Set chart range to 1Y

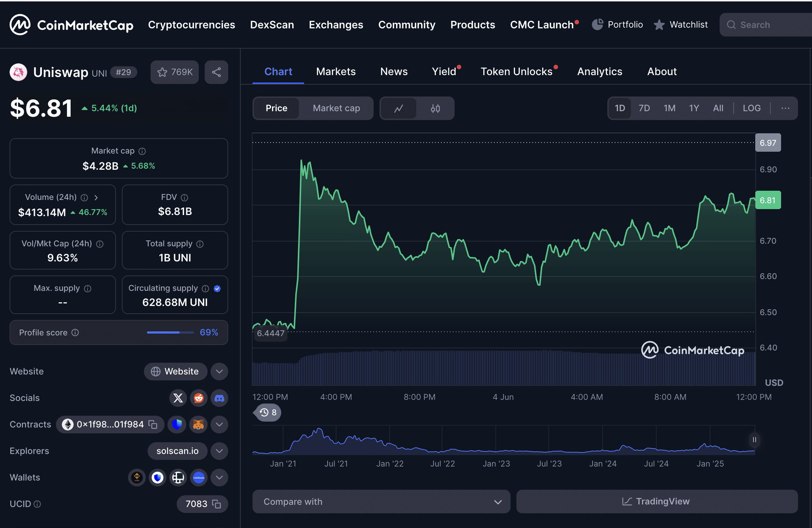click(x=694, y=108)
